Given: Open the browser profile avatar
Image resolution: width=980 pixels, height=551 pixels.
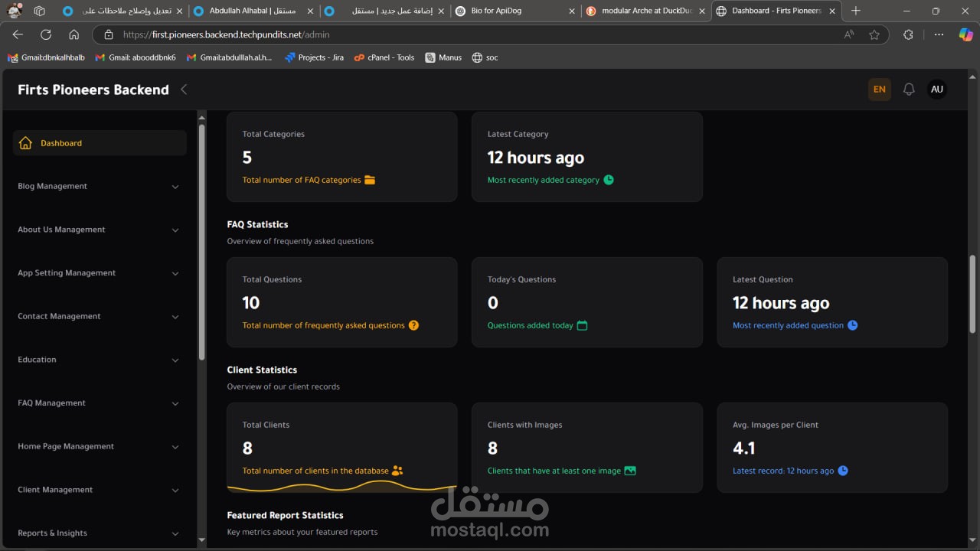Looking at the screenshot, I should coord(15,11).
